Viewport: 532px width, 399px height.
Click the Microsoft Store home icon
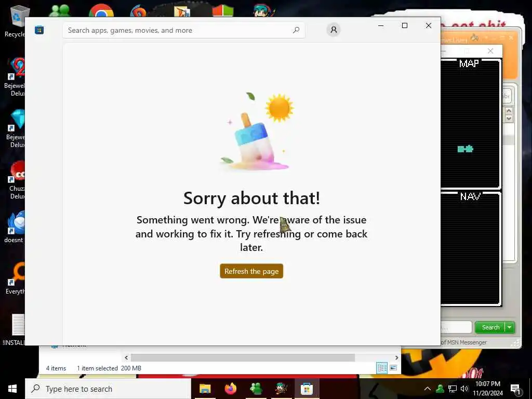(x=39, y=30)
